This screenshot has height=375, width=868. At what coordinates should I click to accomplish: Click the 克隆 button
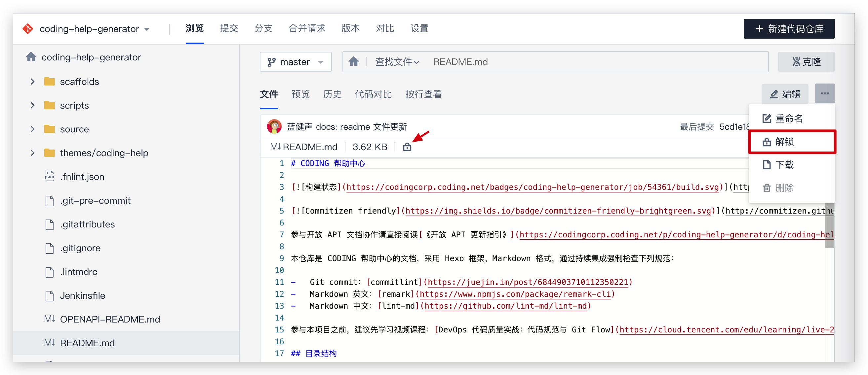tap(806, 62)
